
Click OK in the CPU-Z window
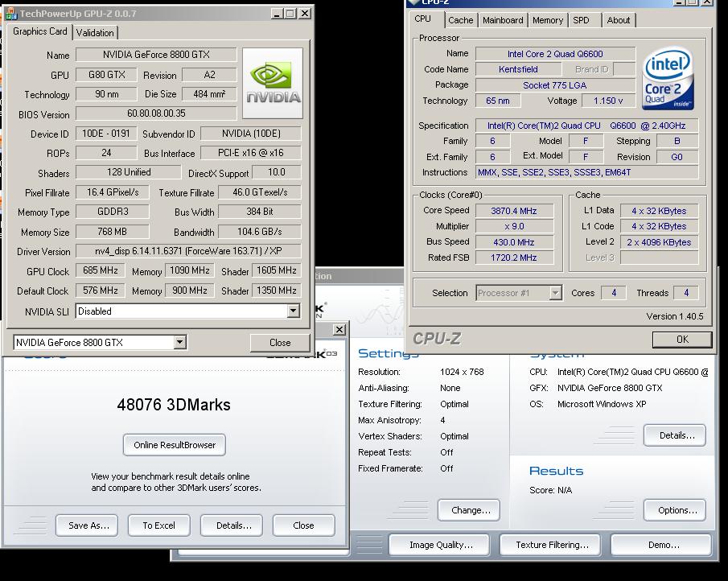[x=682, y=340]
